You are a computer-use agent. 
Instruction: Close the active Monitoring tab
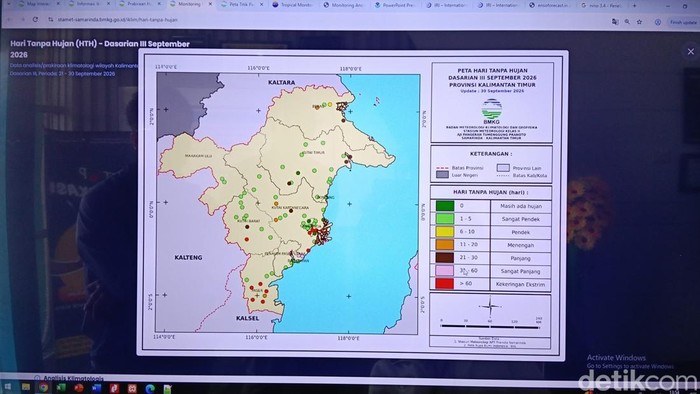211,4
